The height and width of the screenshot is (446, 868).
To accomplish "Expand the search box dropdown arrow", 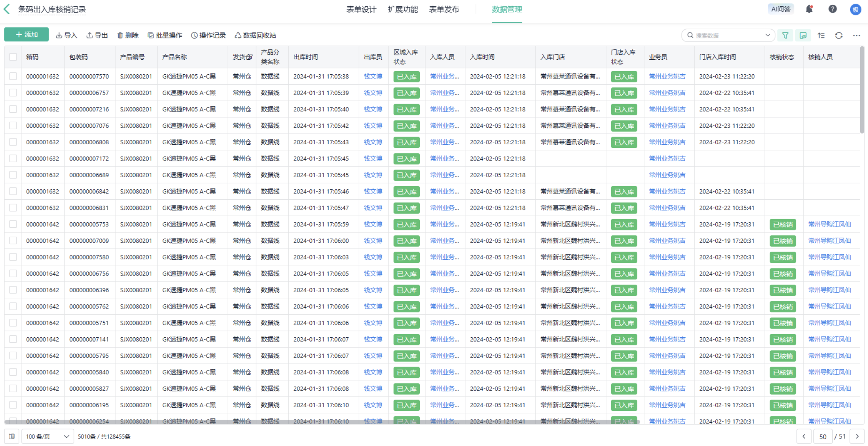I will point(768,35).
